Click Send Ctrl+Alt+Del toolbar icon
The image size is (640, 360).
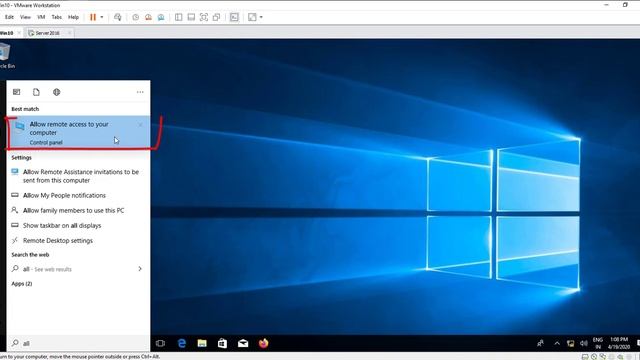click(x=118, y=17)
